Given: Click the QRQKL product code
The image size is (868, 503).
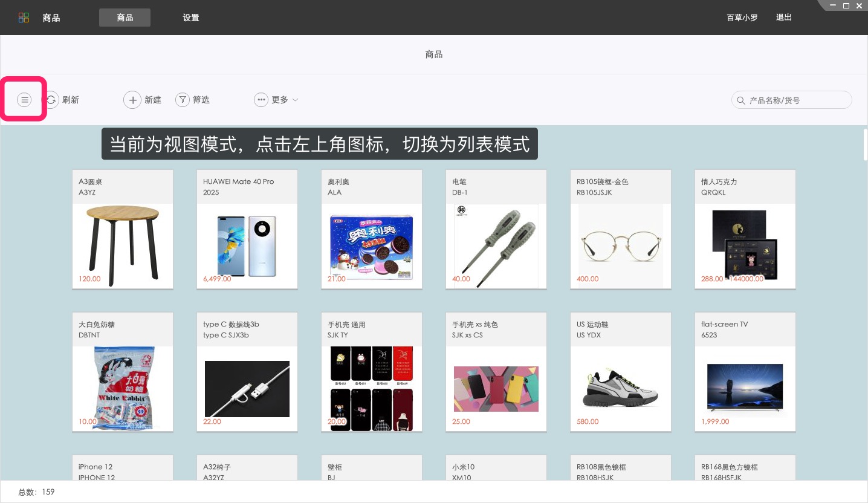Looking at the screenshot, I should (x=713, y=192).
